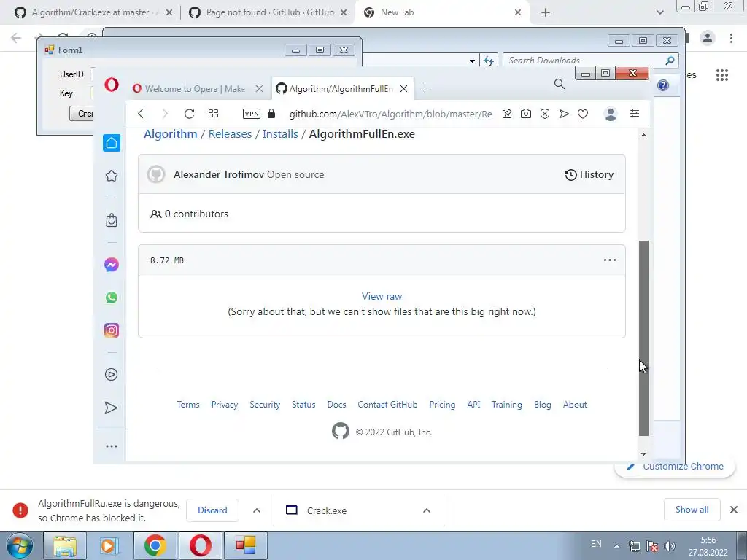Close the Welcome to Opera tab
Viewport: 747px width, 560px height.
pyautogui.click(x=259, y=88)
